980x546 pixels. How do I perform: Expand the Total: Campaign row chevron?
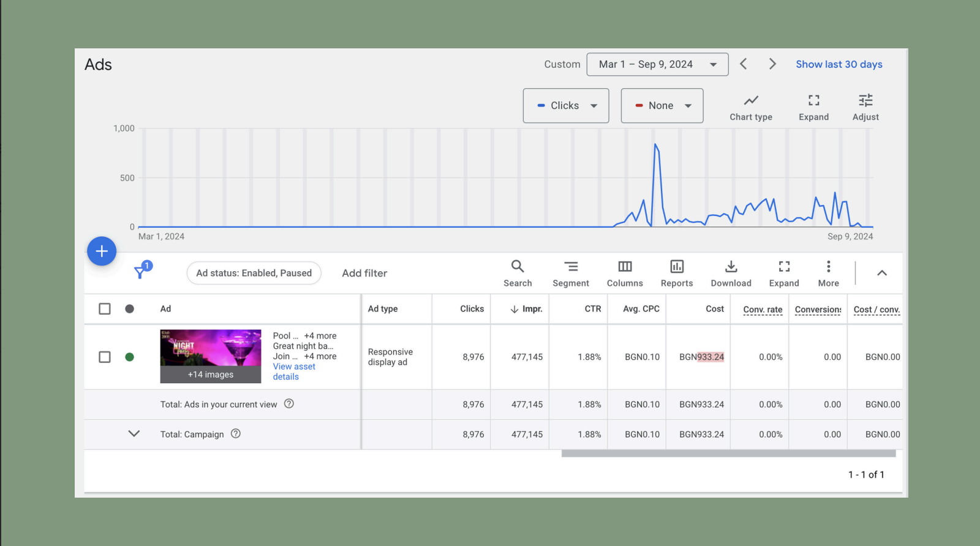(x=134, y=434)
